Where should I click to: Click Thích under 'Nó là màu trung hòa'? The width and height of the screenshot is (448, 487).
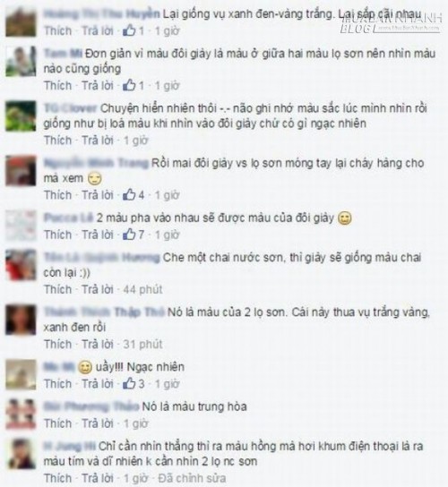[58, 423]
